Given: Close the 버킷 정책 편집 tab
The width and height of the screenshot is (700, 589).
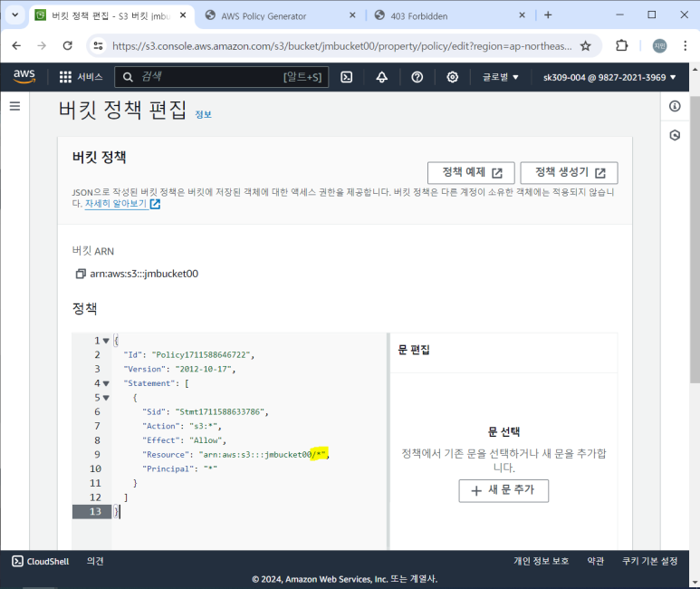Looking at the screenshot, I should [x=183, y=15].
